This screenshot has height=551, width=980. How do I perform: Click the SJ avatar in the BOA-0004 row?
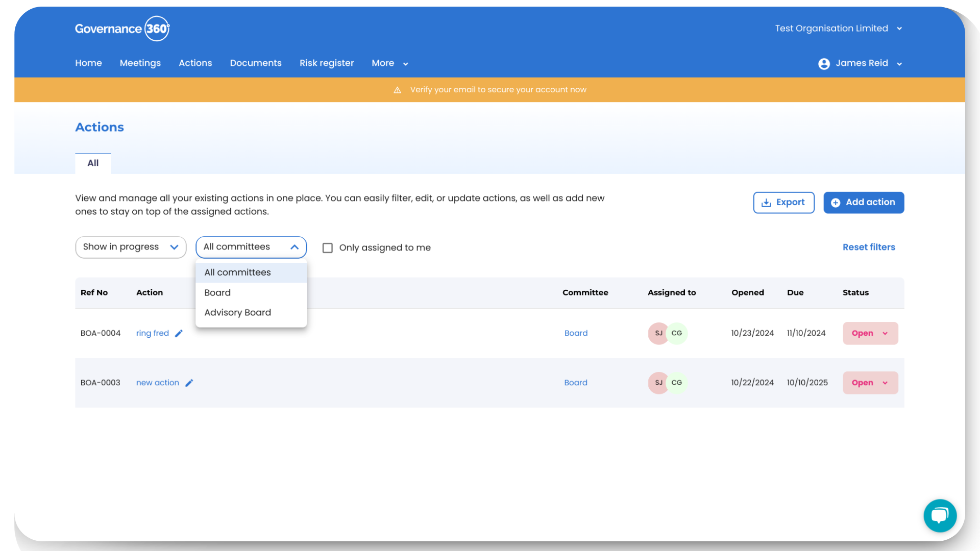[x=658, y=333]
